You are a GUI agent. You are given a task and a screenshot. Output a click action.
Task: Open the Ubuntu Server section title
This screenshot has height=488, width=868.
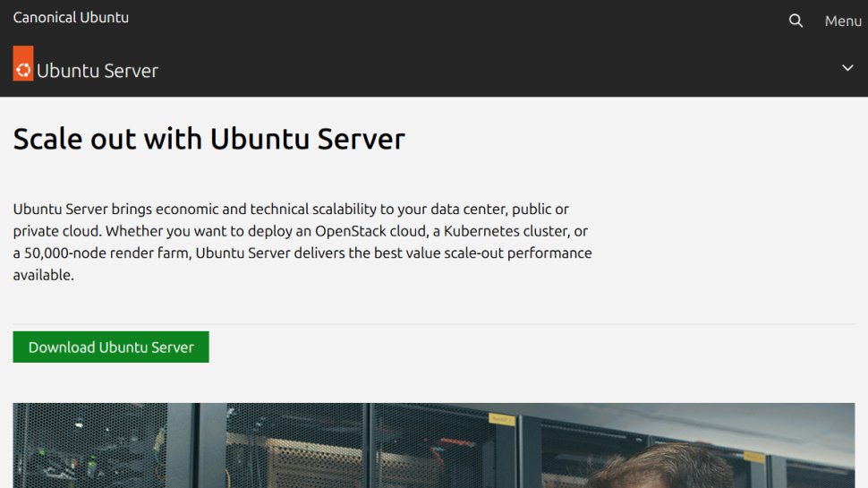(x=98, y=71)
